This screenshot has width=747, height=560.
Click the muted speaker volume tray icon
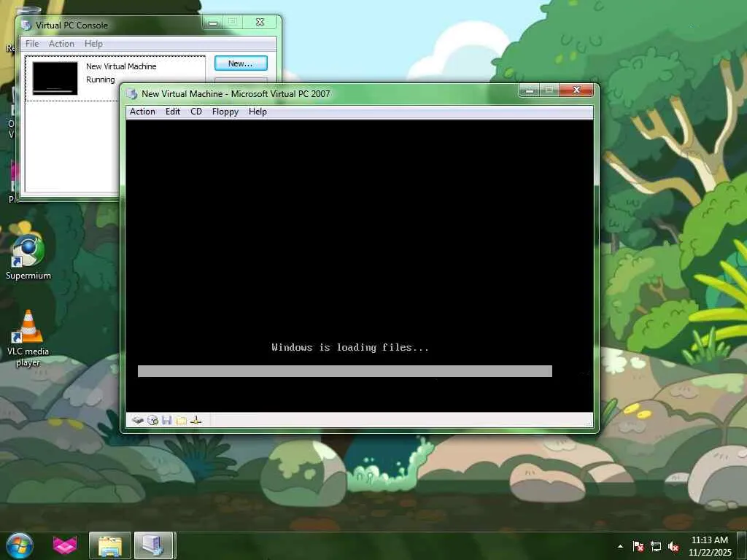(673, 546)
